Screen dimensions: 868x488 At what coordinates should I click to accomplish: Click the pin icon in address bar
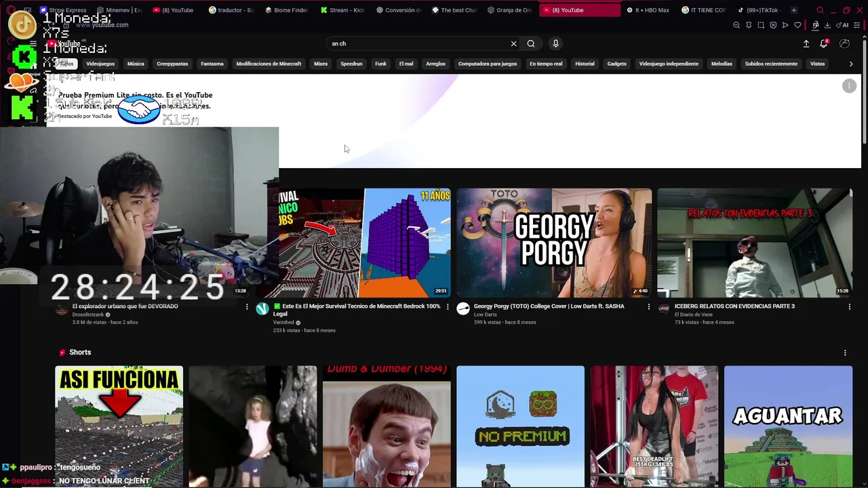tap(749, 25)
